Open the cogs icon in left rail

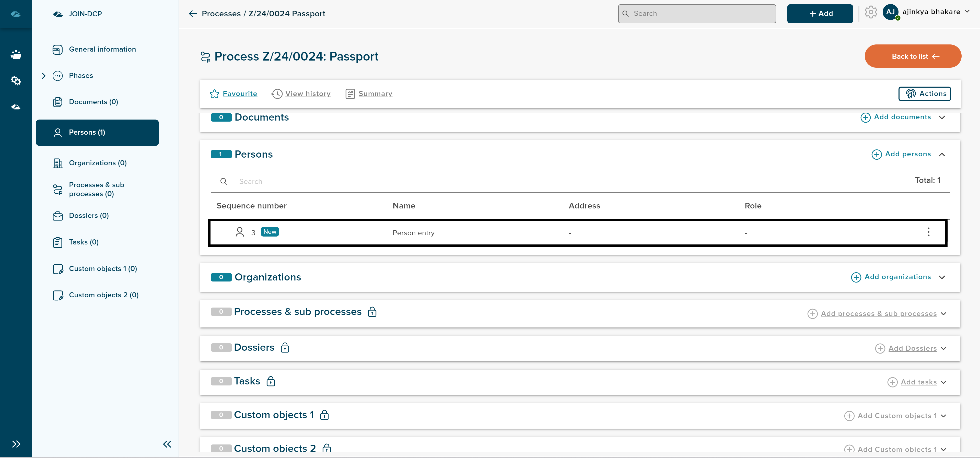[x=16, y=81]
